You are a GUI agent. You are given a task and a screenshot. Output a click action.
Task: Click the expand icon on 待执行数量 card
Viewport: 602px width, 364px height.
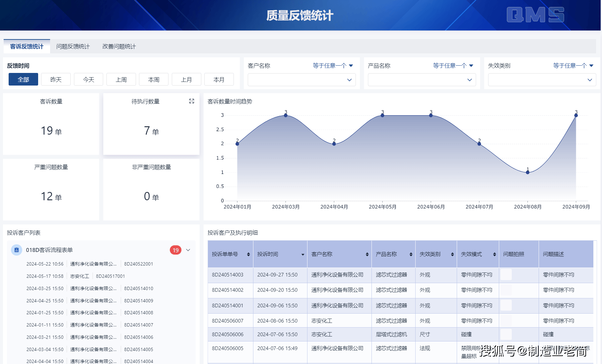coord(192,101)
